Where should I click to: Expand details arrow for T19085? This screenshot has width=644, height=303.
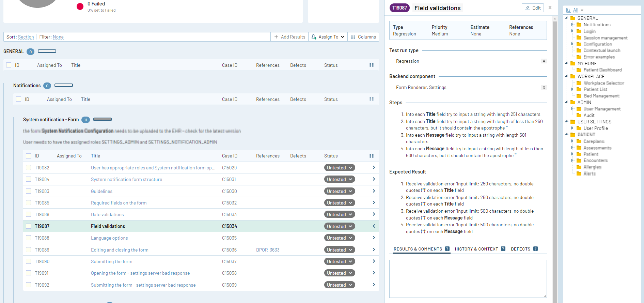click(x=374, y=202)
